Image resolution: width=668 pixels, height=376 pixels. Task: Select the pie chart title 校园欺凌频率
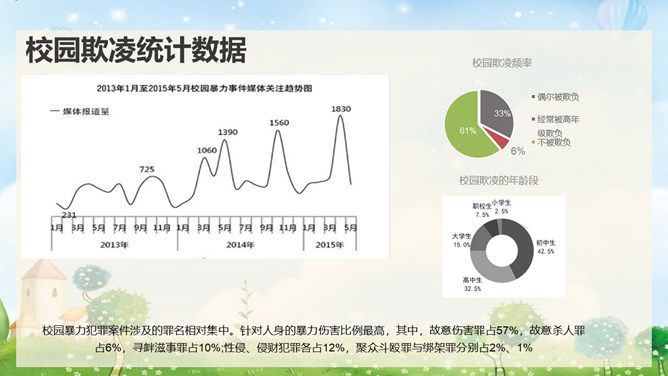pyautogui.click(x=502, y=63)
